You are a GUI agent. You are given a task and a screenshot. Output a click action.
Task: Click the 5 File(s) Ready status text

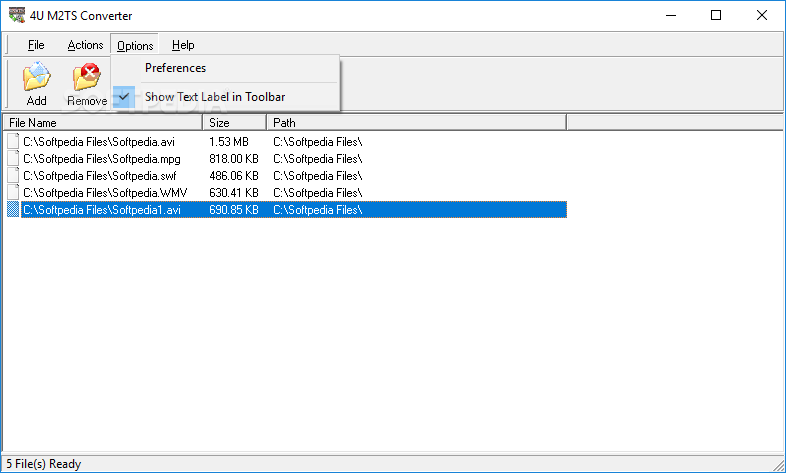(x=44, y=464)
